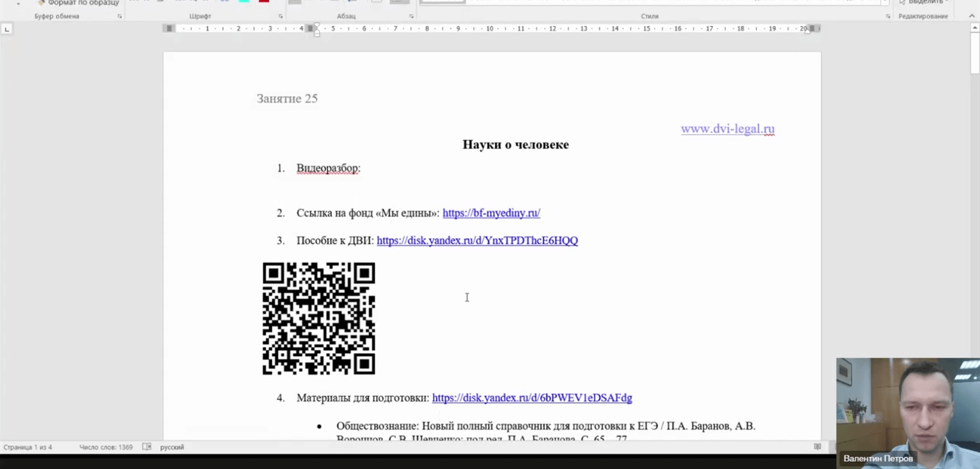Open the Clipboard paste dropdown arrow
980x469 pixels.
pos(19,4)
